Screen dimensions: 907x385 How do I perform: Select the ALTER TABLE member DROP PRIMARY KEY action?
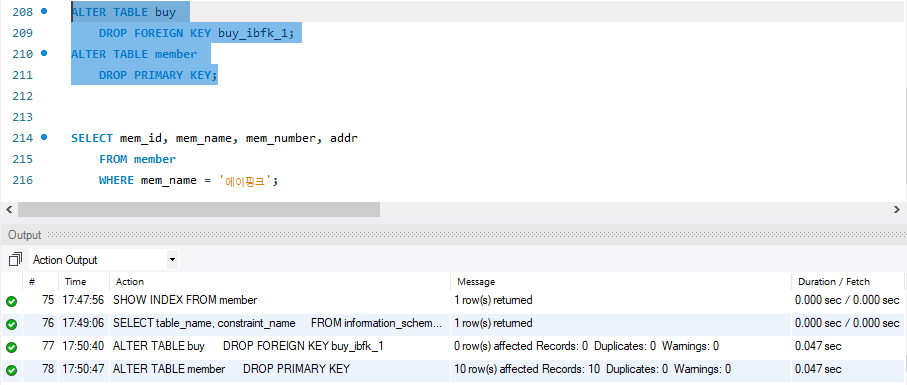pos(231,368)
